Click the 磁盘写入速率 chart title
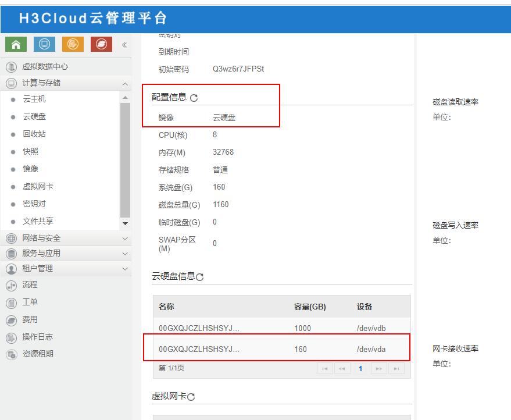The image size is (511, 420). coord(455,225)
